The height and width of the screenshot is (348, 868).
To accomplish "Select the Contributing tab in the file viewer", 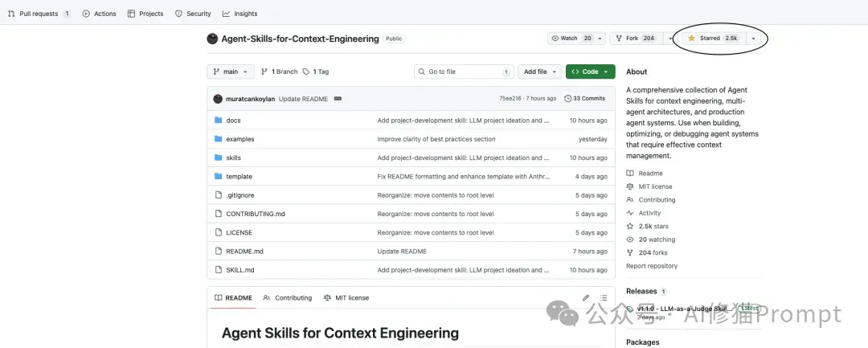I will pos(288,297).
